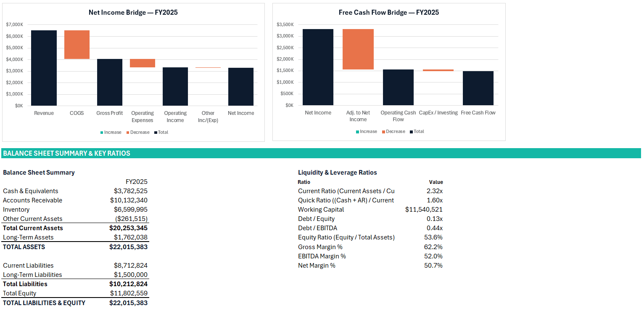Click the orange Operating Expenses bar
Image resolution: width=644 pixels, height=311 pixels.
143,63
